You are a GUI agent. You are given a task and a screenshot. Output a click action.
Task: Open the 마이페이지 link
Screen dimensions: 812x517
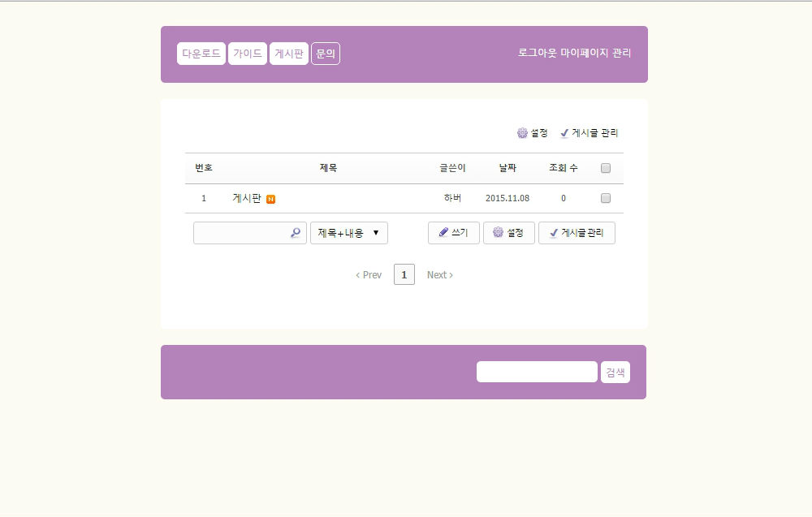point(584,53)
